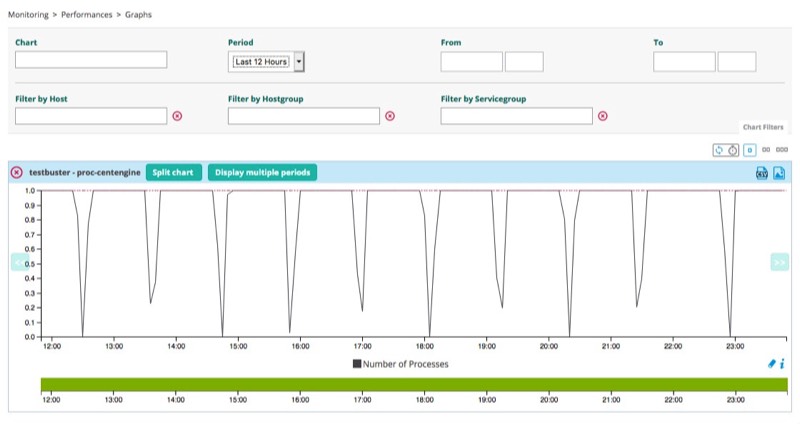The width and height of the screenshot is (800, 424).
Task: Open the Period dropdown showing Last 12 Hours
Action: click(267, 62)
